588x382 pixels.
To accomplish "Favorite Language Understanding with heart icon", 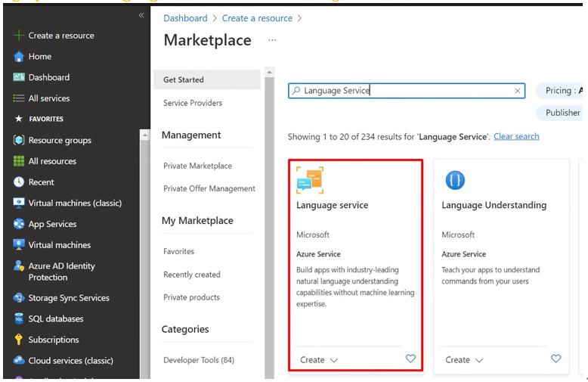I will pos(556,359).
